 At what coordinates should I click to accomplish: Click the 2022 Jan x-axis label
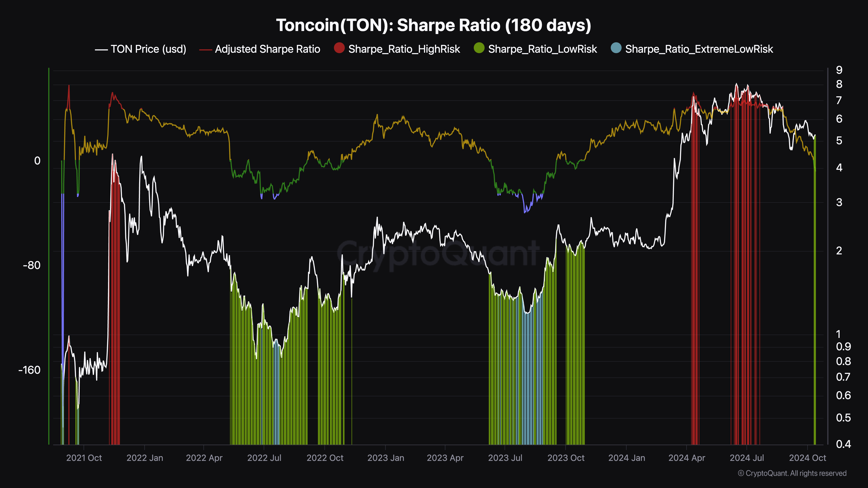(145, 458)
